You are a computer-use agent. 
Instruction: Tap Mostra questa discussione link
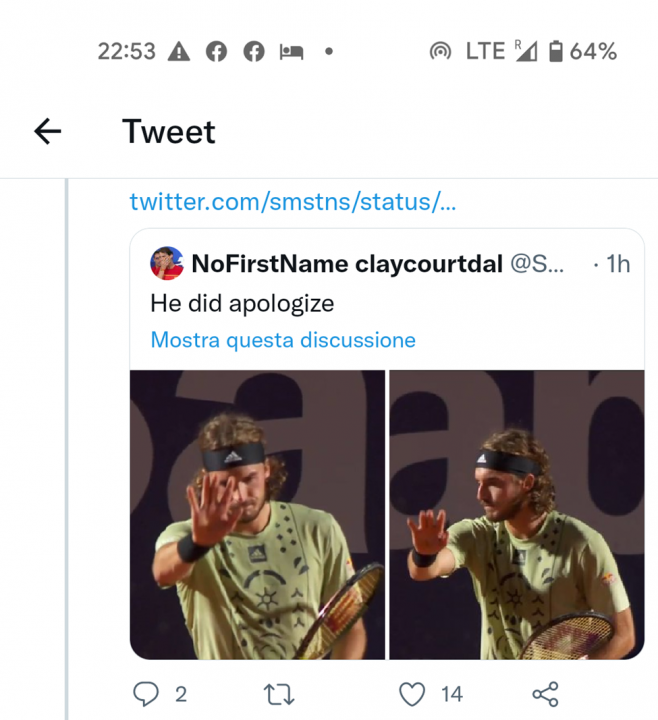tap(283, 340)
